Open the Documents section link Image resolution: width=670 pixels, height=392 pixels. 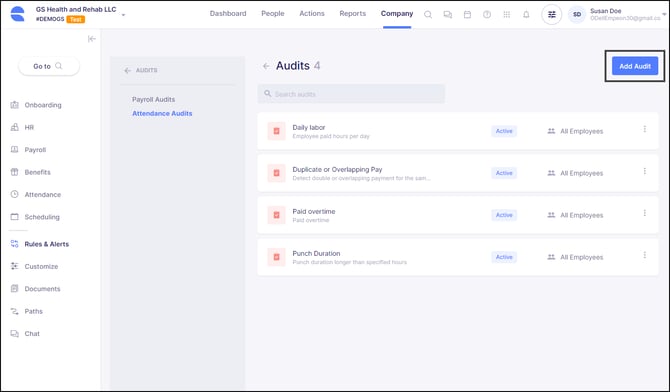[42, 289]
